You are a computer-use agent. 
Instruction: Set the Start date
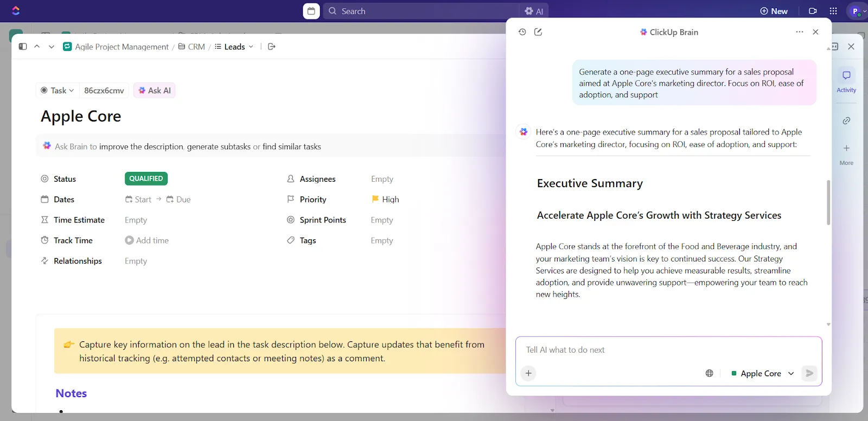138,200
